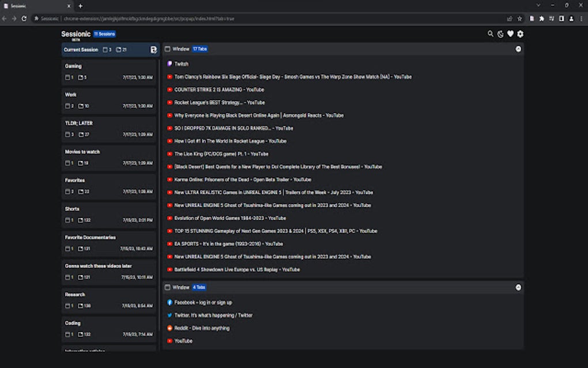Open TOP 15 STUNNING Gameplay entry
The height and width of the screenshot is (368, 588).
(276, 231)
